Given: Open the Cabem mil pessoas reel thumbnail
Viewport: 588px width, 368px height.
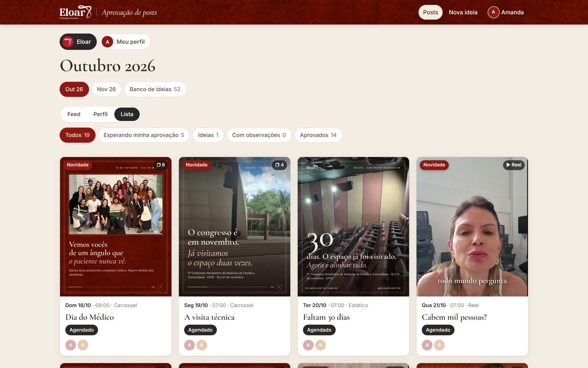Looking at the screenshot, I should (472, 227).
